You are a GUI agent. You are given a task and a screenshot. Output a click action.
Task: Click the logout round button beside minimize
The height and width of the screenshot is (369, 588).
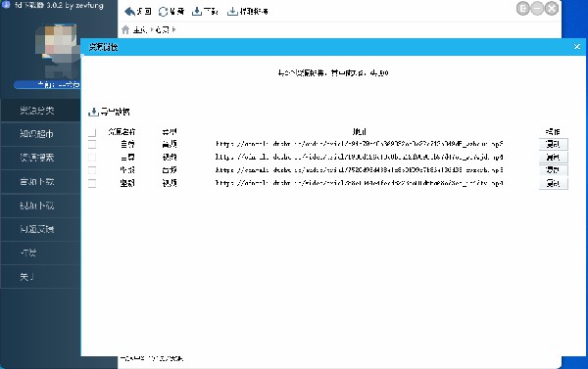tap(523, 8)
